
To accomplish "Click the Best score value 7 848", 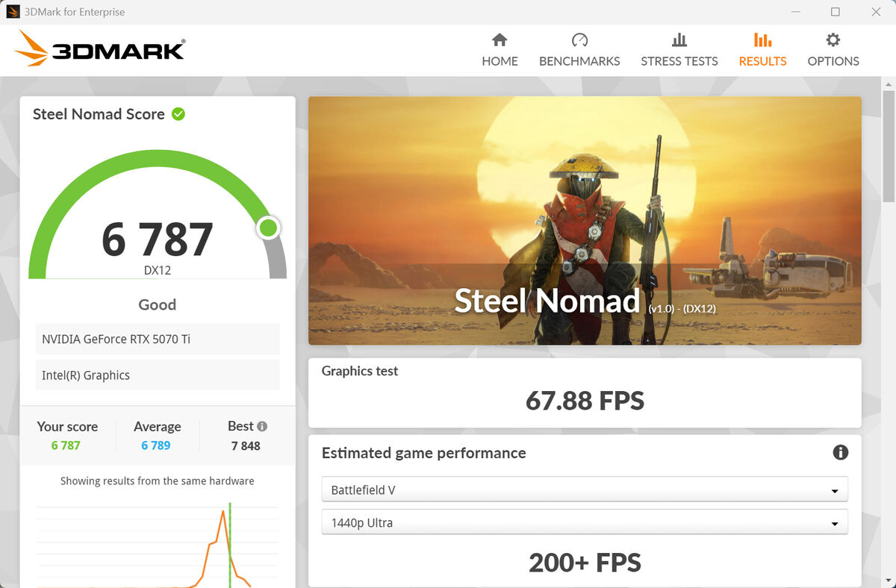I will pos(246,445).
